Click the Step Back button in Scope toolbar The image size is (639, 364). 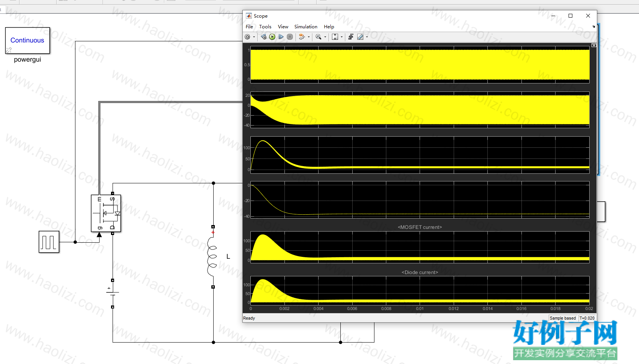[x=263, y=37]
